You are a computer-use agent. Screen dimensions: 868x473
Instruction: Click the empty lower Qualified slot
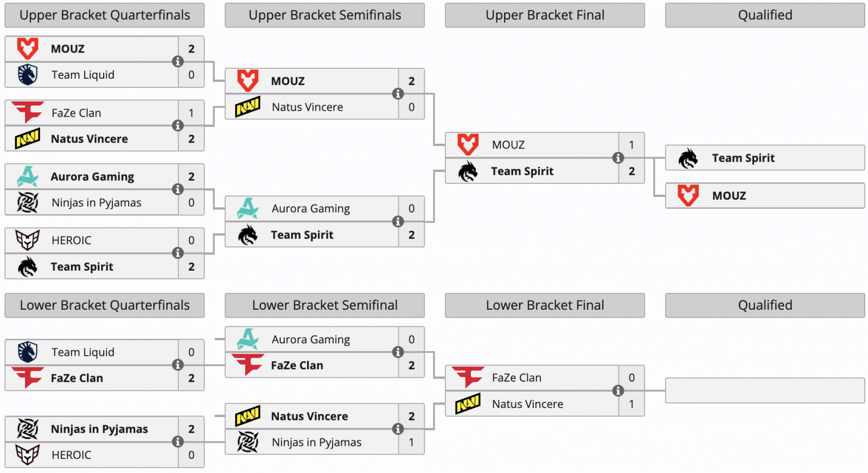(765, 391)
